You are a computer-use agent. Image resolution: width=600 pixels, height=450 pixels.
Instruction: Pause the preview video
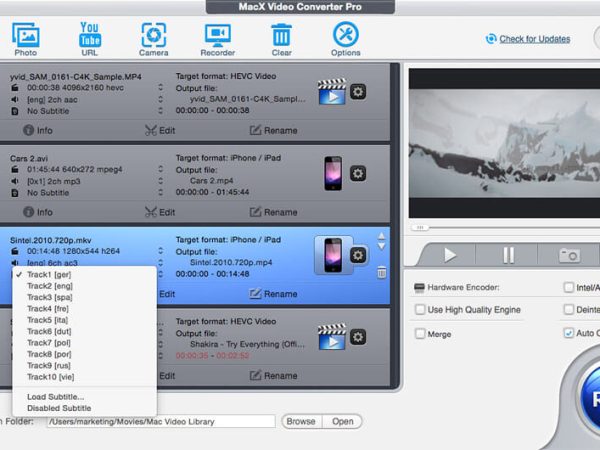[508, 255]
